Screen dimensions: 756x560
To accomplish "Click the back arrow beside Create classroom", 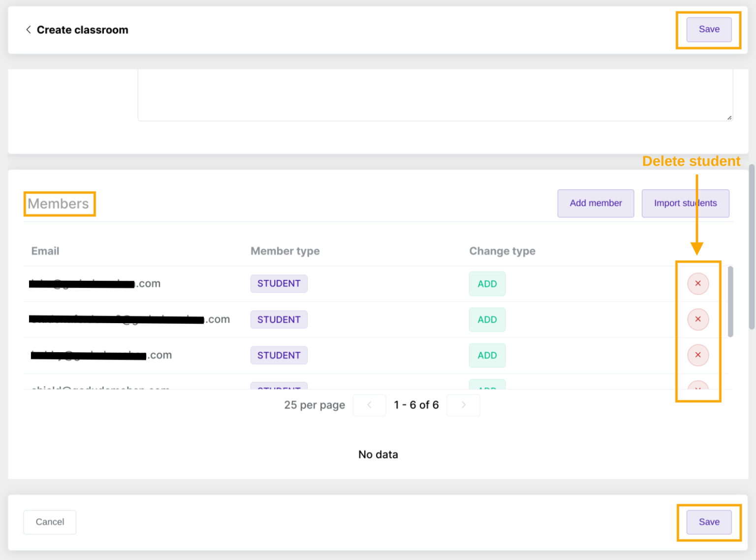I will [28, 30].
